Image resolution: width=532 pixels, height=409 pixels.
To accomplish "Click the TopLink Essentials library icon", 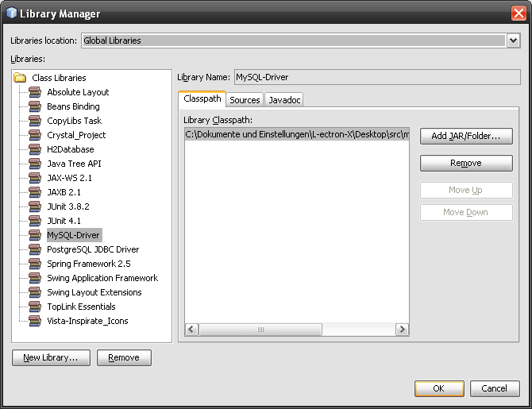I will tap(35, 307).
